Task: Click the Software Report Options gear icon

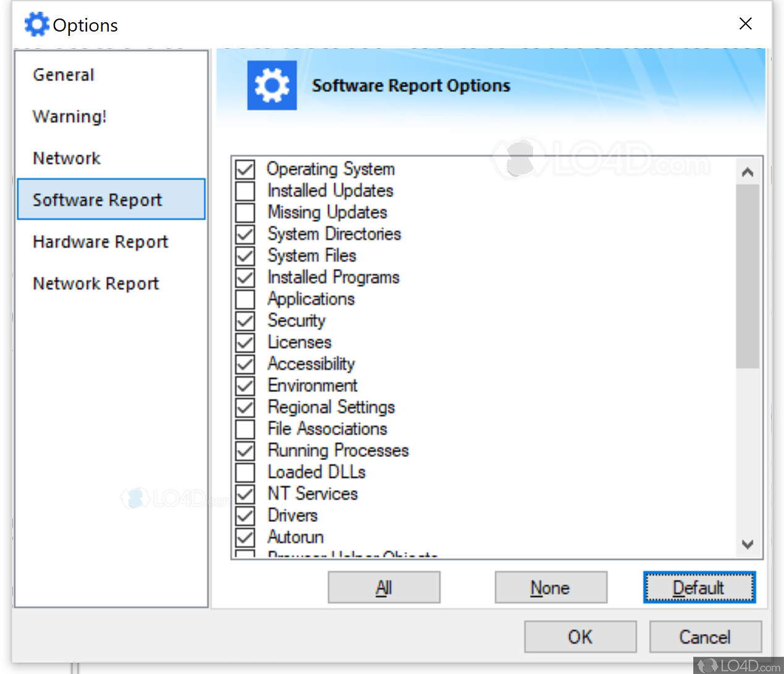Action: [271, 85]
